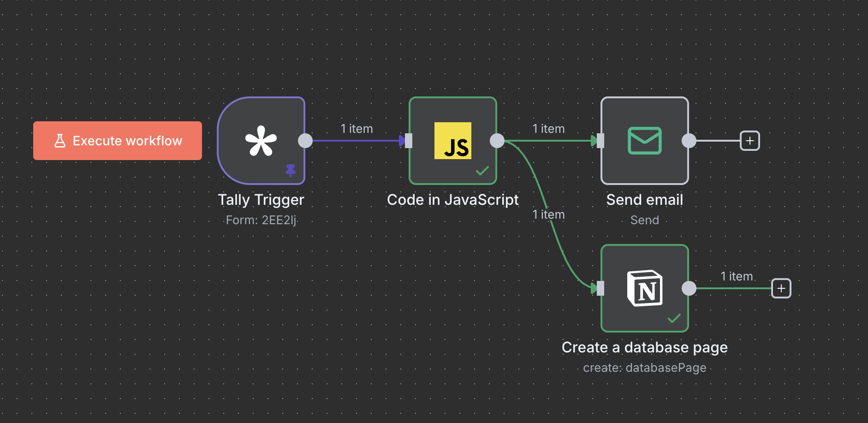Click the flask icon in Execute workflow button
Image resolution: width=868 pixels, height=423 pixels.
(x=60, y=140)
